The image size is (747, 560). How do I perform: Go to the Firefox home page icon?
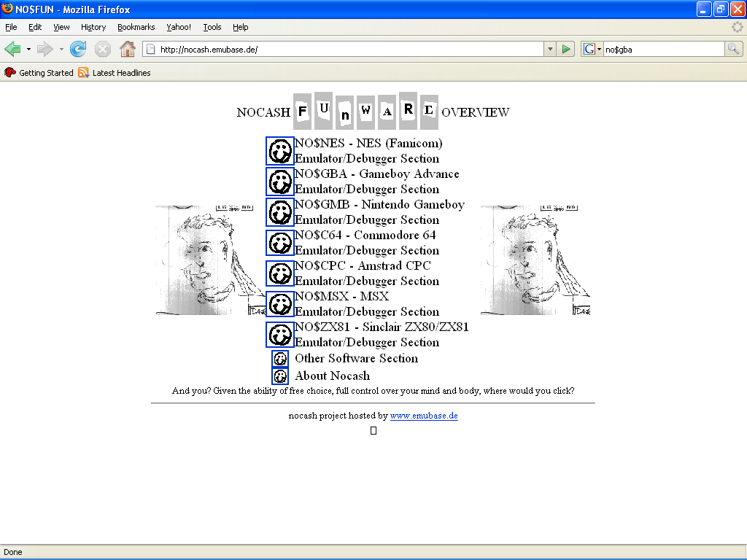pos(127,49)
